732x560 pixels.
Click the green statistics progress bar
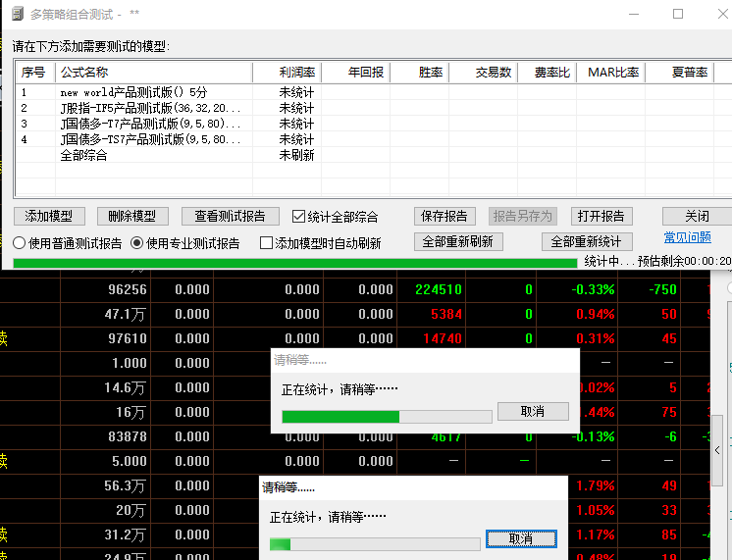294,262
